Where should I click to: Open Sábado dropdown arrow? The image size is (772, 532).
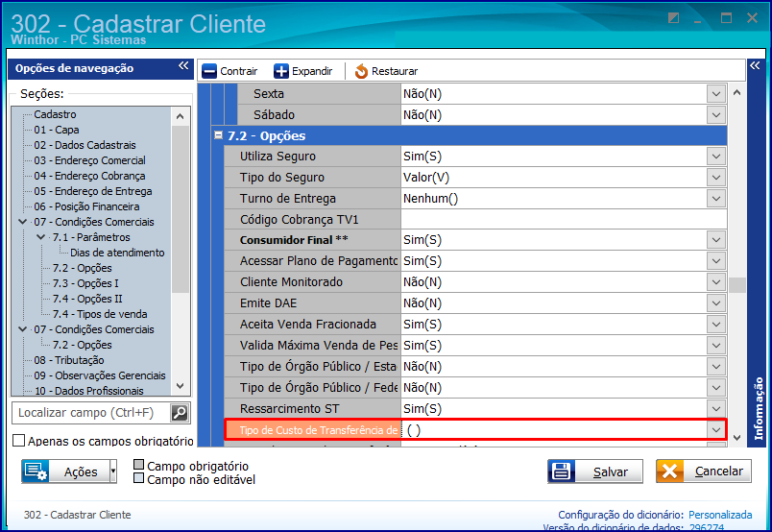coord(716,115)
